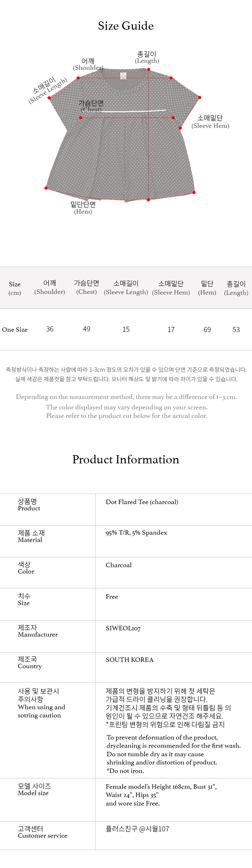Click the customer service @시월107 contact
Viewport: 252px width, 868px height.
(137, 829)
